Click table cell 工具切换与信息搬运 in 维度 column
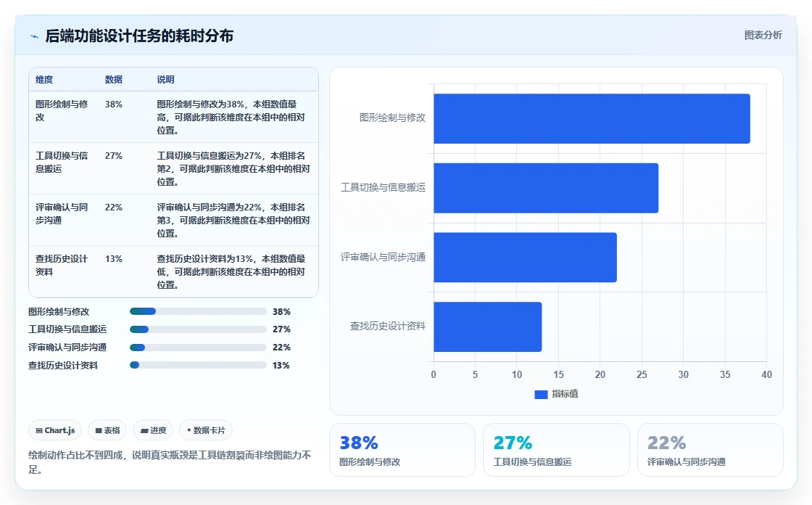The height and width of the screenshot is (505, 812). (x=62, y=163)
